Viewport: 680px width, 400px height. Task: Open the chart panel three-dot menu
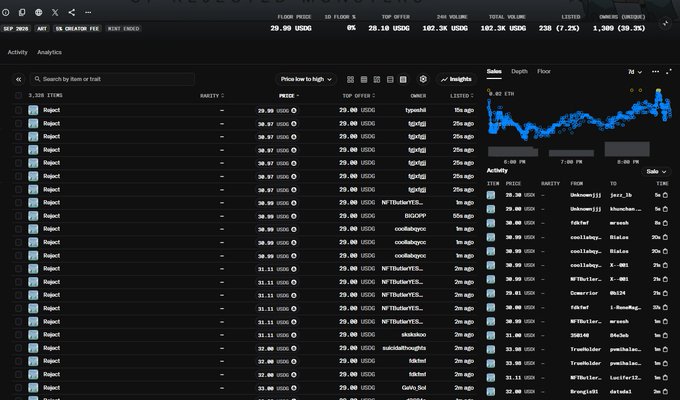(655, 72)
